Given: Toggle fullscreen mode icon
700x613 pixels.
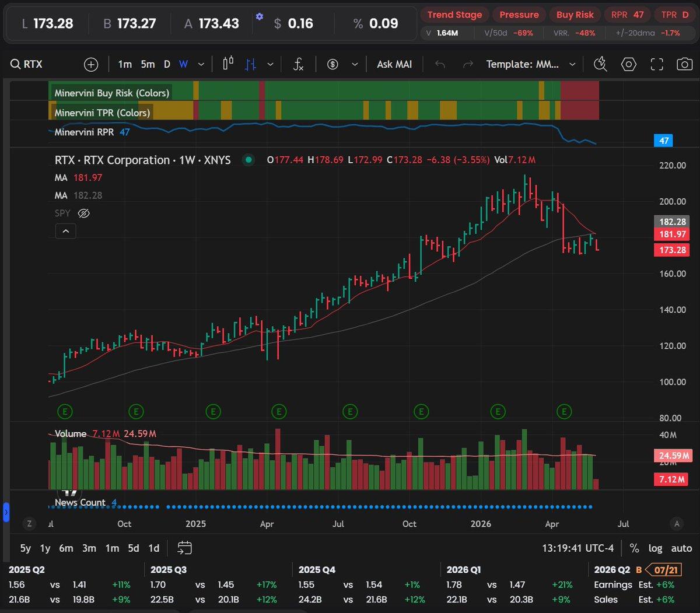Looking at the screenshot, I should (657, 64).
